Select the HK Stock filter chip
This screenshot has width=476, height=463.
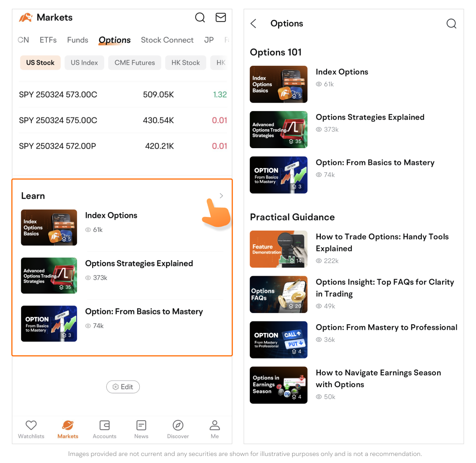(186, 63)
